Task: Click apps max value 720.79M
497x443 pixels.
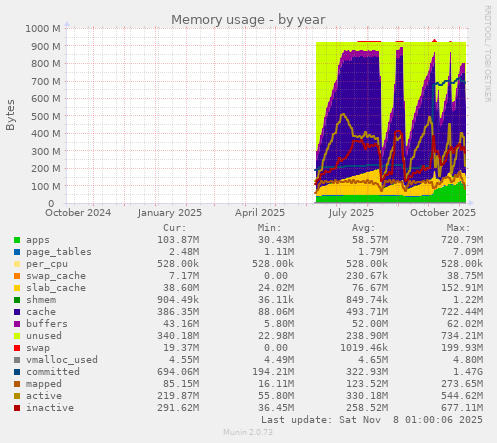Action: tap(462, 240)
